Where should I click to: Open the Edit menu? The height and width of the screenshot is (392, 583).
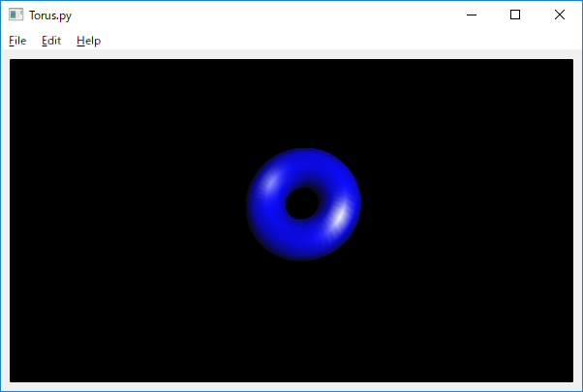point(51,41)
